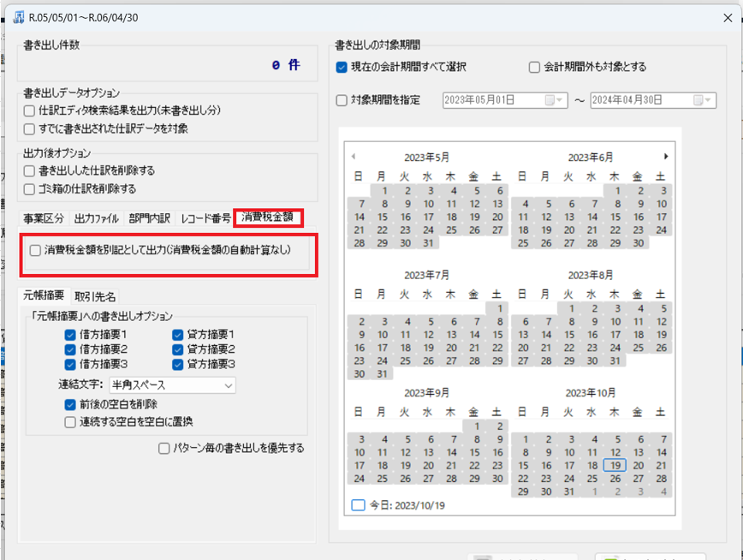Click 今日: 2023/10/19 today link
The image size is (743, 560).
[x=407, y=505]
